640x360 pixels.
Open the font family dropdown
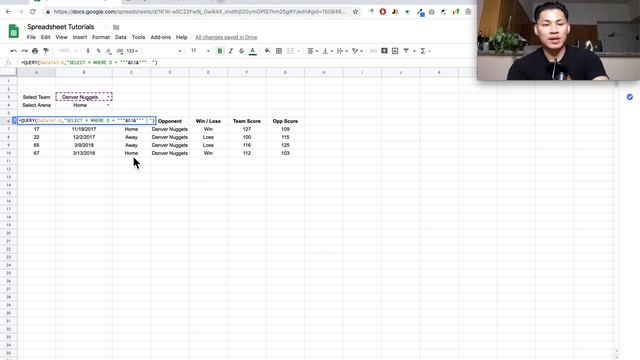pyautogui.click(x=163, y=51)
